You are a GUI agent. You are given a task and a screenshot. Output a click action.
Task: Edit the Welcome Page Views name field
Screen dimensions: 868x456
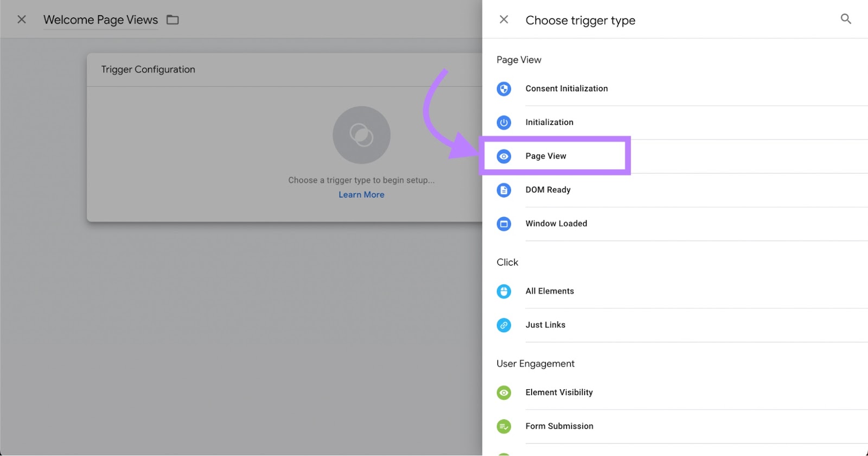pos(100,20)
